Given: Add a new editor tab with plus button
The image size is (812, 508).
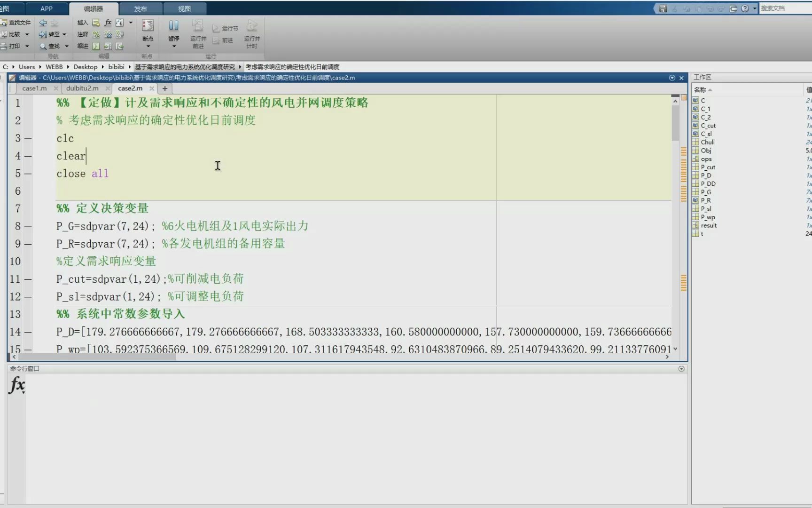Looking at the screenshot, I should pos(164,88).
